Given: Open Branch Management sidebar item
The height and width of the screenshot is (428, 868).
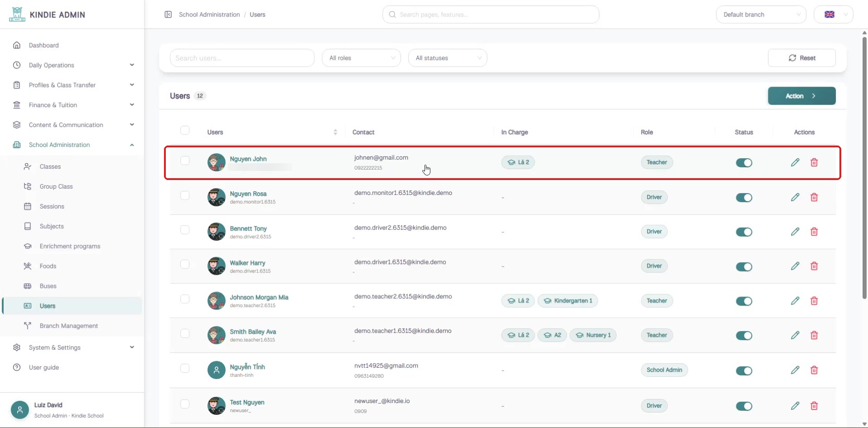Looking at the screenshot, I should tap(72, 326).
